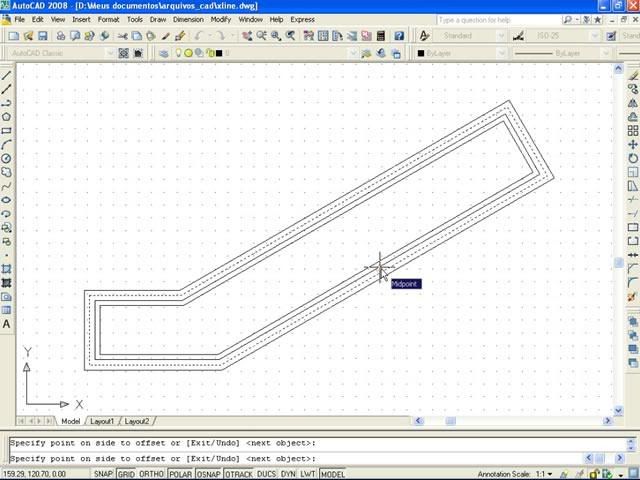Select the Hatch tool in Draw toolbar

pyautogui.click(x=6, y=269)
